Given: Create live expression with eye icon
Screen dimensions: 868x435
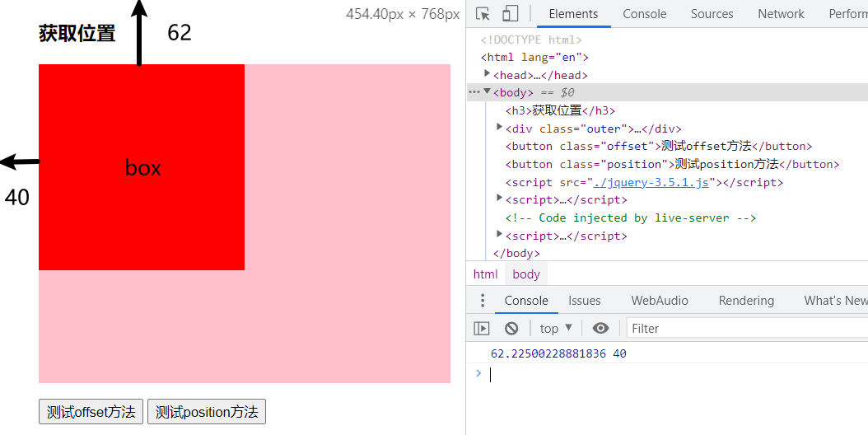Looking at the screenshot, I should point(600,329).
